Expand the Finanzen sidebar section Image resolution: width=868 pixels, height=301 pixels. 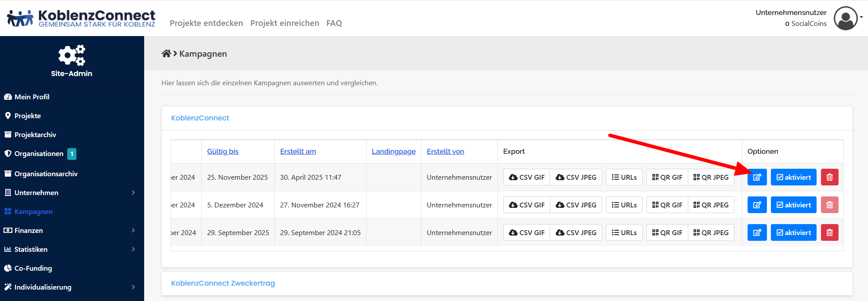133,230
